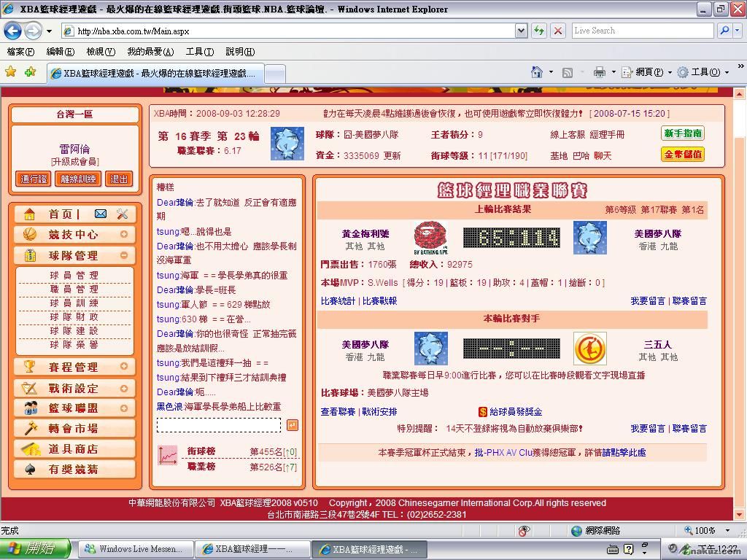747x560 pixels.
Task: Switch to XBA籃球經理—— taskbar window
Action: pyautogui.click(x=252, y=549)
